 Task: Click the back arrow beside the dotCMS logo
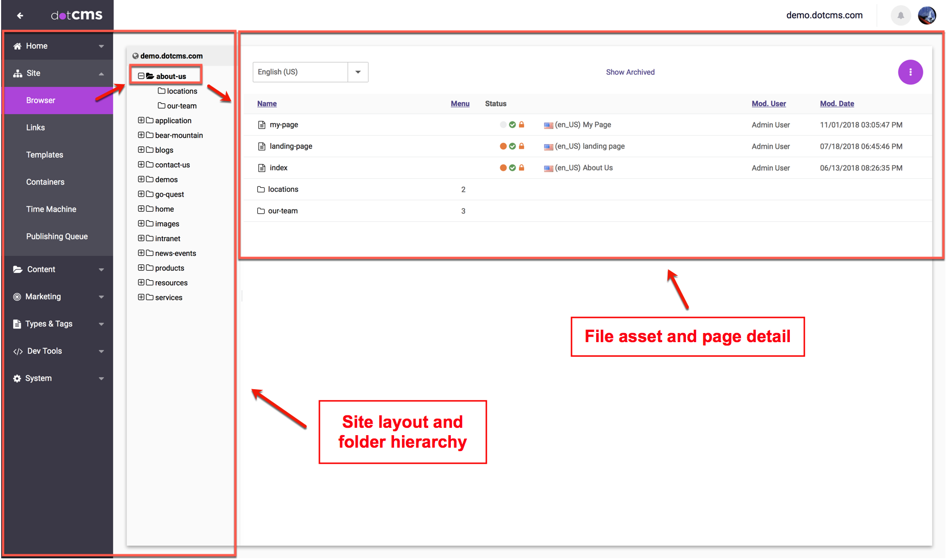[20, 15]
